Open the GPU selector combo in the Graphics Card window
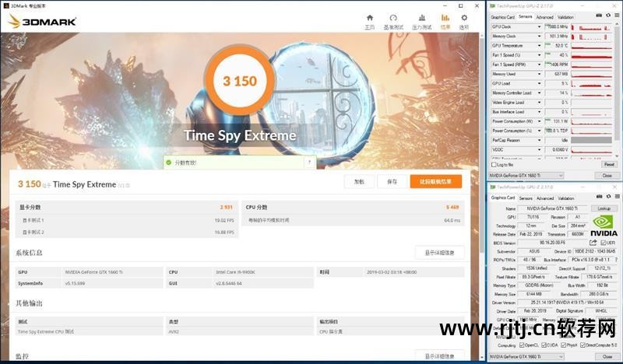This screenshot has width=623, height=364. pyautogui.click(x=526, y=356)
